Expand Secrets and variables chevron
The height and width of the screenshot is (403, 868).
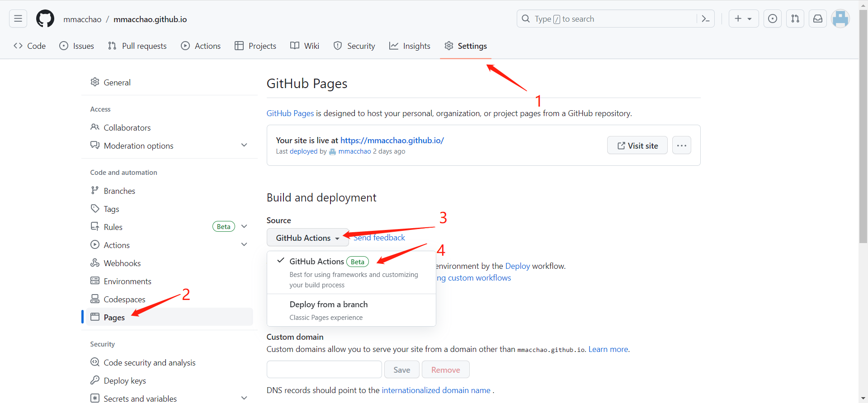coord(244,398)
